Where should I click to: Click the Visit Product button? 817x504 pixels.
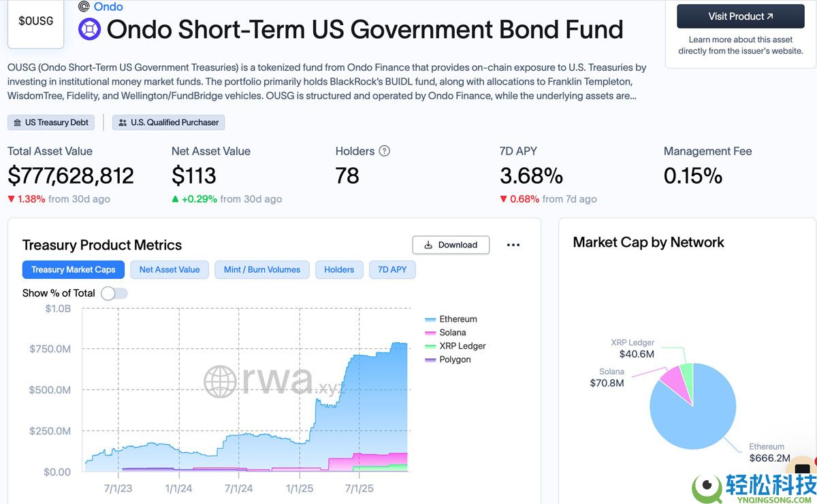pyautogui.click(x=741, y=16)
